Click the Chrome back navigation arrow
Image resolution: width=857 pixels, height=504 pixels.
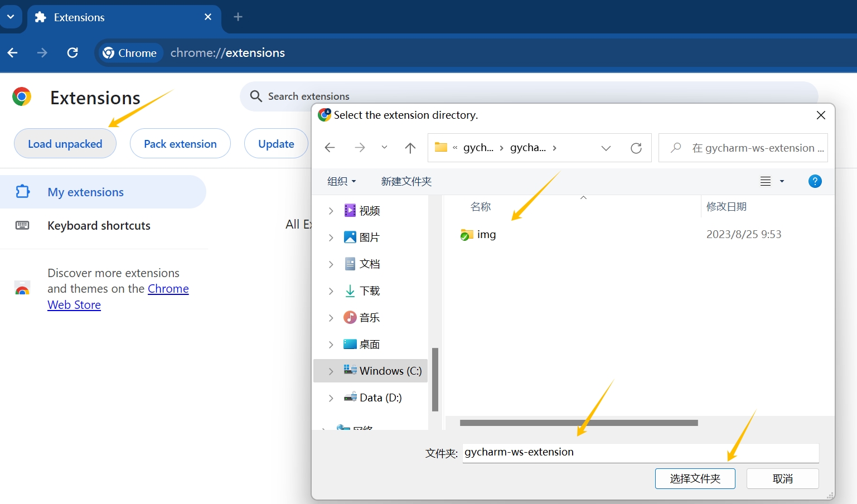pyautogui.click(x=13, y=53)
